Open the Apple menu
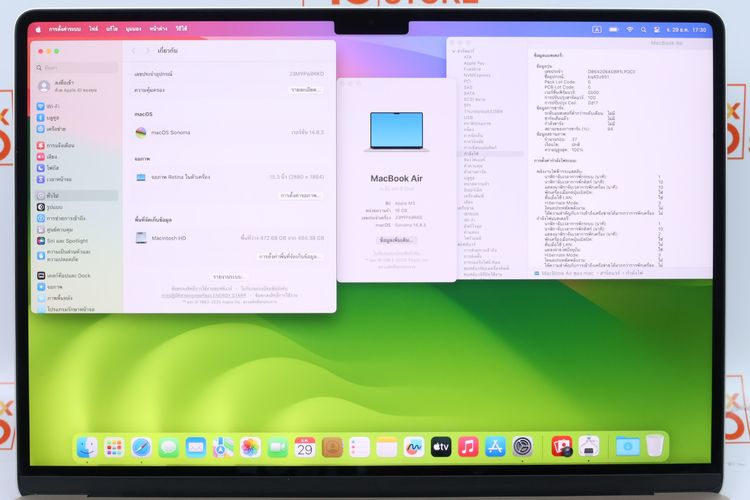Screen dimensions: 750x500 coord(38,30)
